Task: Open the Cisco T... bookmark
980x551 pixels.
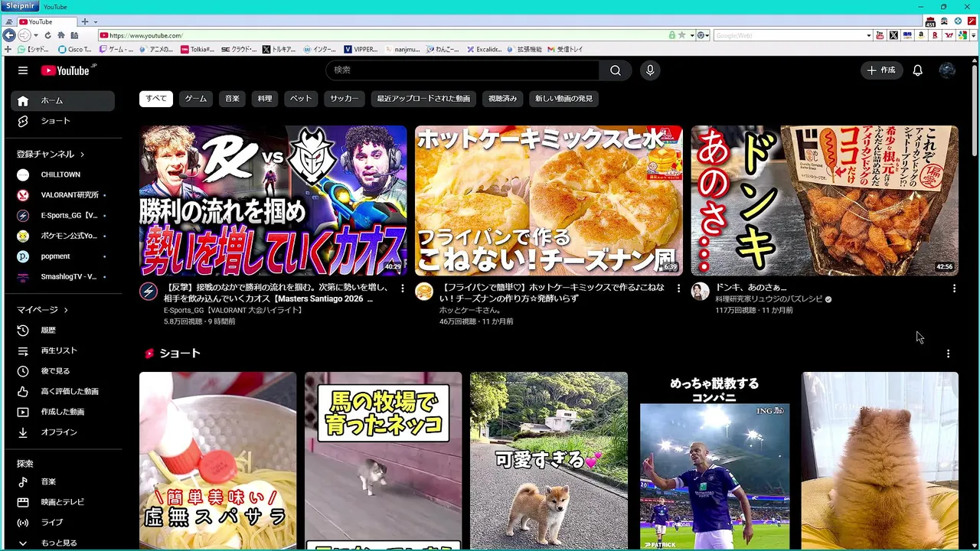Action: (75, 49)
